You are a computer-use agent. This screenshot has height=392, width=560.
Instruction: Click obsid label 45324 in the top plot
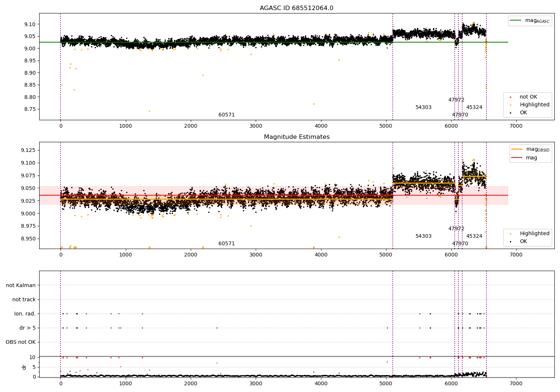coord(474,108)
